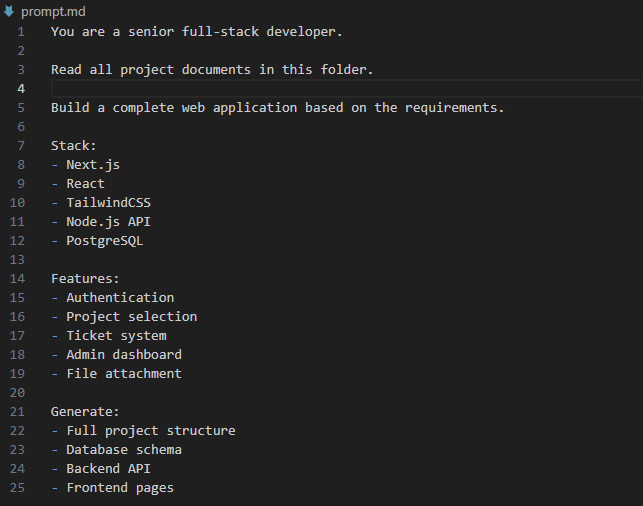Click the 'Generate:' heading on line 21
643x506 pixels.
(85, 412)
